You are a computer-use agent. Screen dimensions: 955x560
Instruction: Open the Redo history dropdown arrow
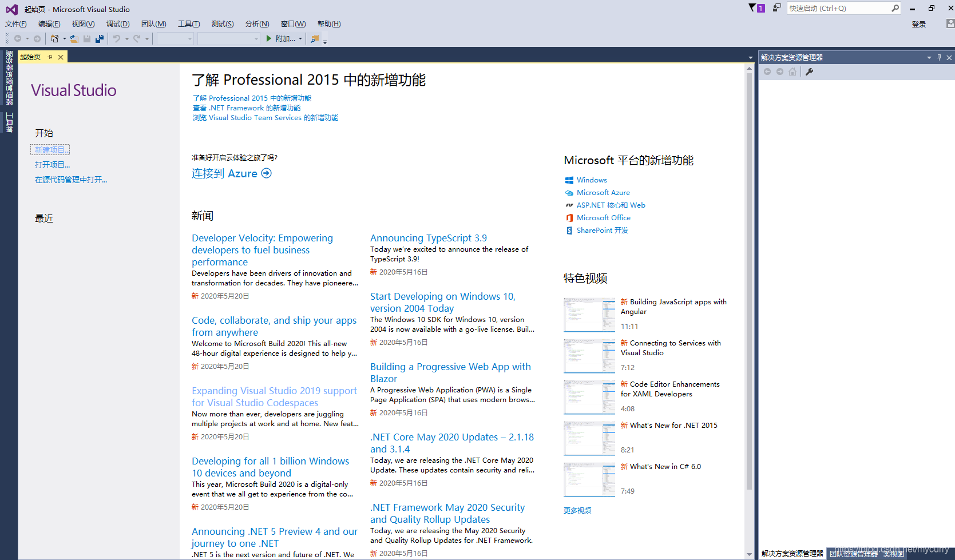click(147, 39)
